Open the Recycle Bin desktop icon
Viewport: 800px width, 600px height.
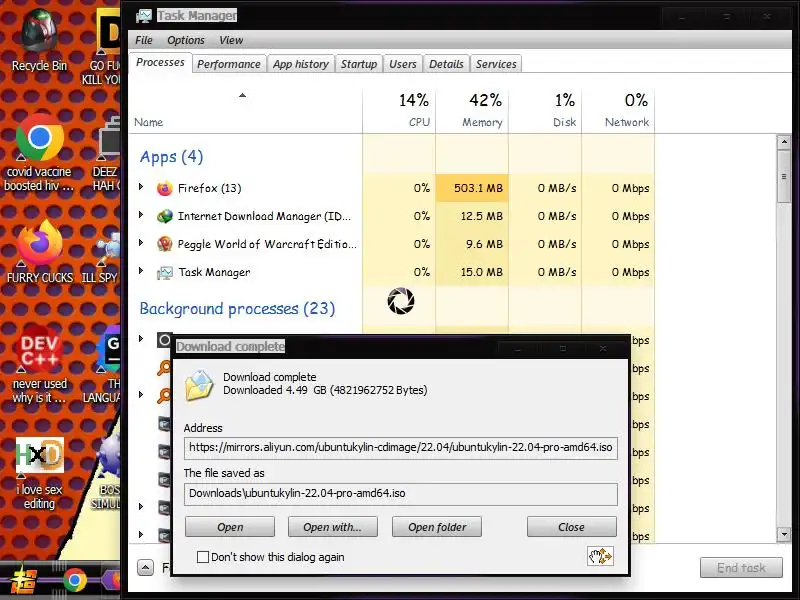pos(39,41)
